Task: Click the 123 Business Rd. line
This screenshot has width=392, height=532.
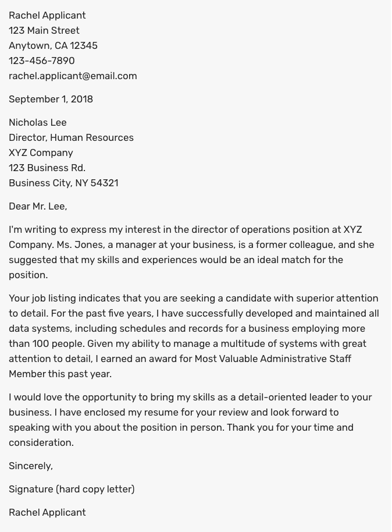Action: tap(47, 168)
